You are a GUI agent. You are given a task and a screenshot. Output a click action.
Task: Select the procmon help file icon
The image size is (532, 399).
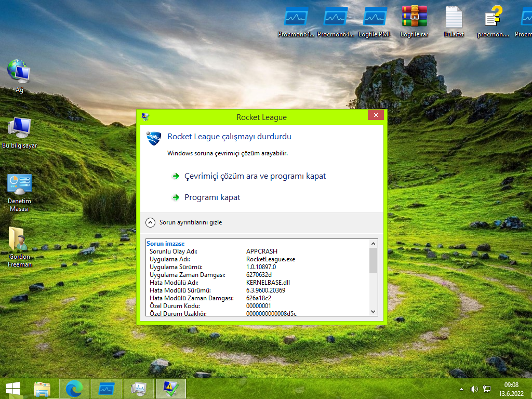coord(493,21)
